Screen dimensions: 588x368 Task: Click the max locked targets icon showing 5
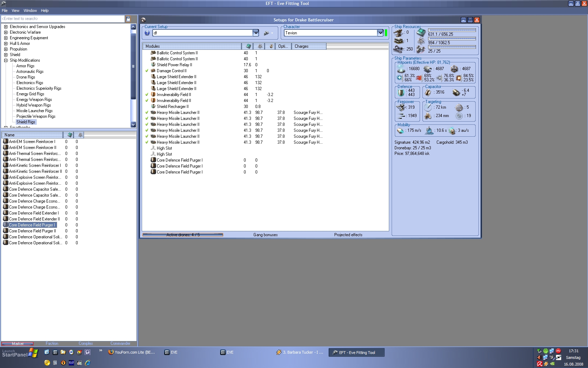tap(459, 107)
